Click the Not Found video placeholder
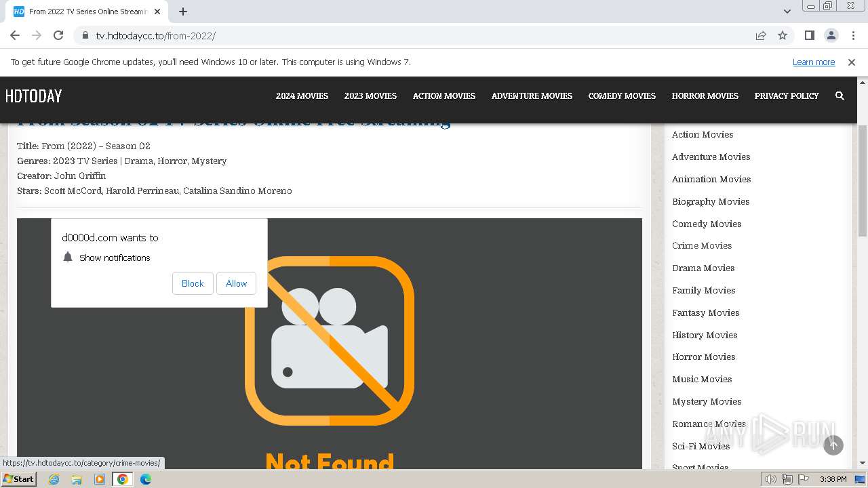This screenshot has width=868, height=488. pyautogui.click(x=330, y=344)
